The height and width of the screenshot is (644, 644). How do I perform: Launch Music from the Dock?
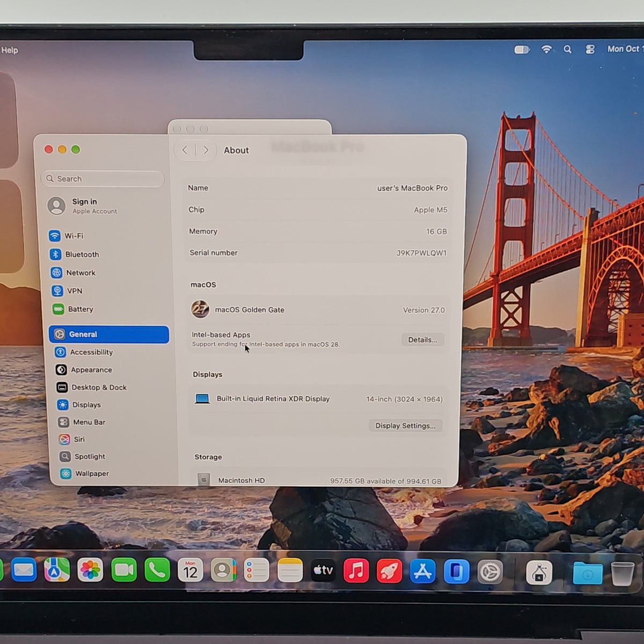(x=356, y=571)
